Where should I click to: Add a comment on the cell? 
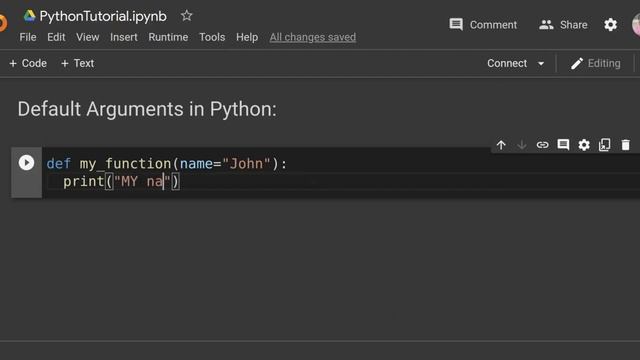563,145
